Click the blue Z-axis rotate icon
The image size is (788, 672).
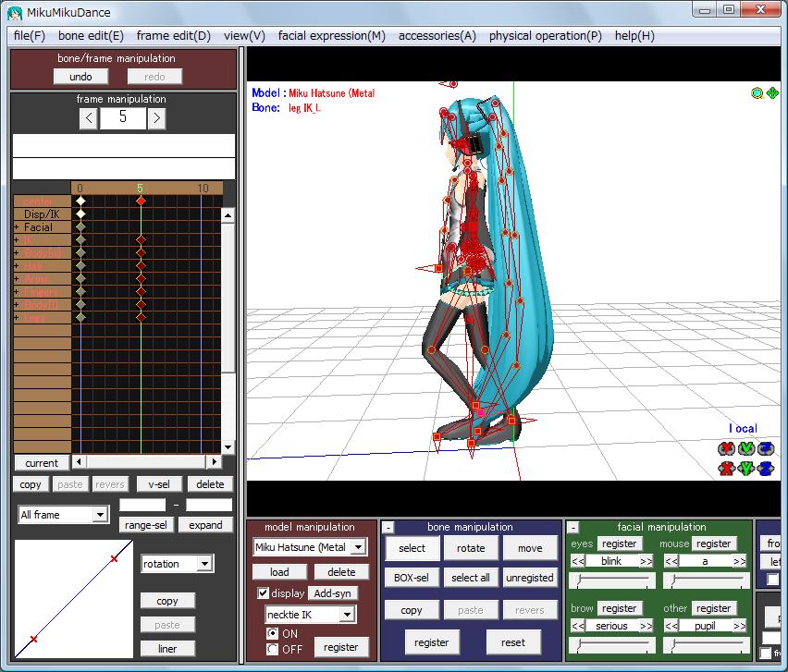pyautogui.click(x=766, y=448)
